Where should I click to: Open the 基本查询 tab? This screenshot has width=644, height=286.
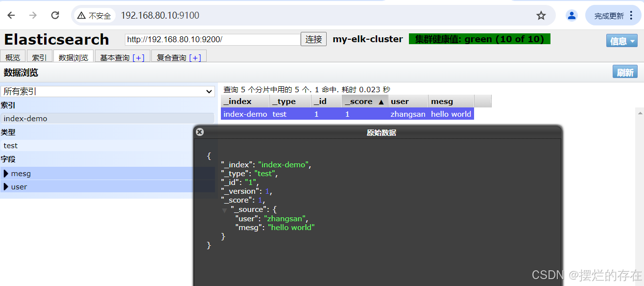pyautogui.click(x=115, y=57)
